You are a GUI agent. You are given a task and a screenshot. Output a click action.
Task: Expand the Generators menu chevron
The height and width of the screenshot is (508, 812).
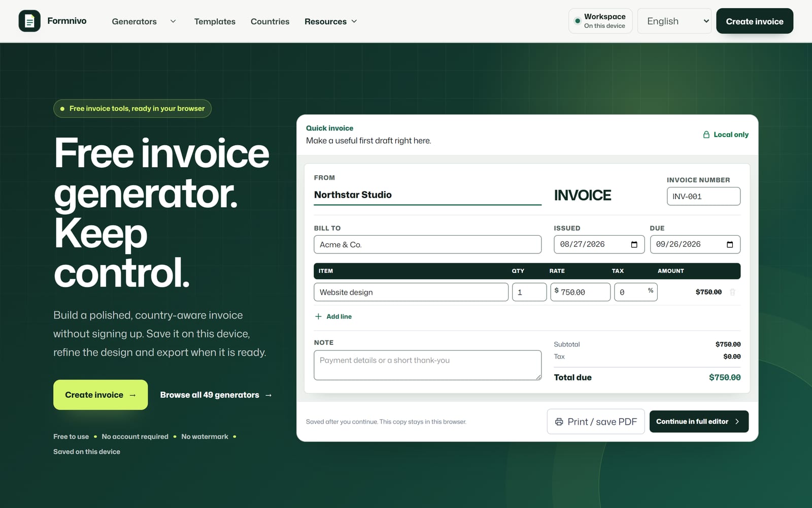click(x=173, y=21)
